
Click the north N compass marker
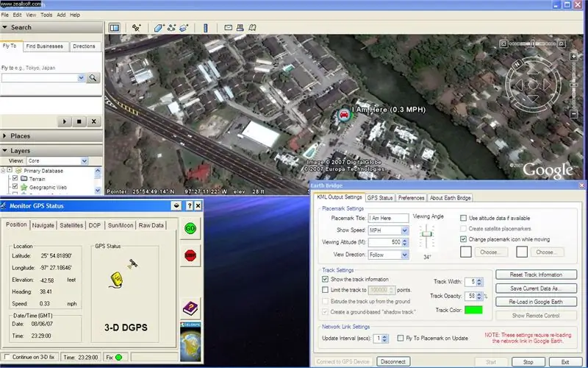coord(517,65)
